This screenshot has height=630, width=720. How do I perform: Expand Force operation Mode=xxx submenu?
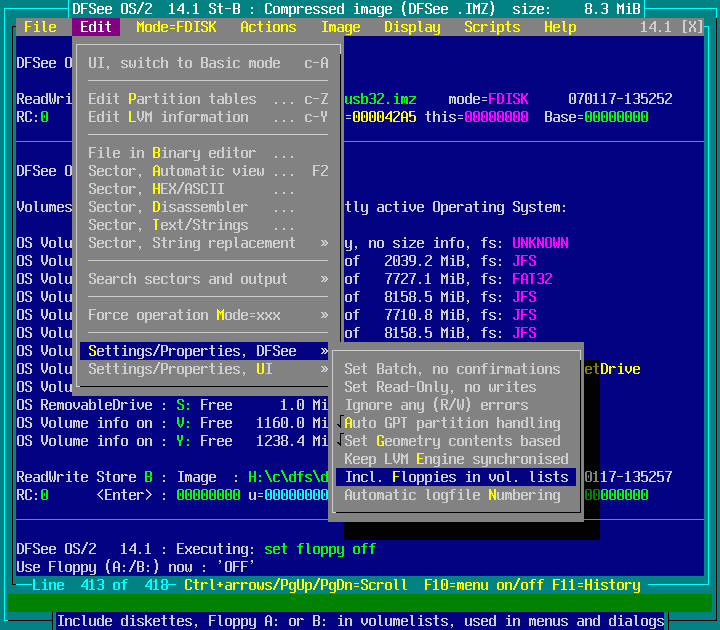point(208,315)
